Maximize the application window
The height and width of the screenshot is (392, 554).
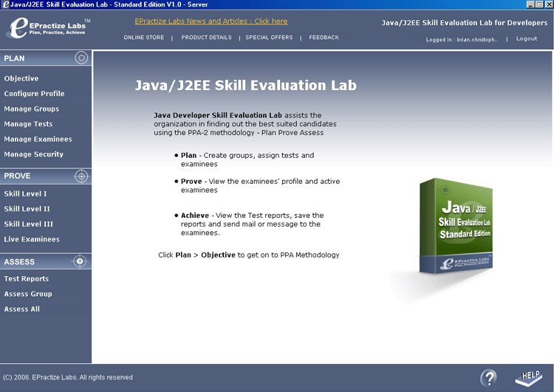coord(539,4)
